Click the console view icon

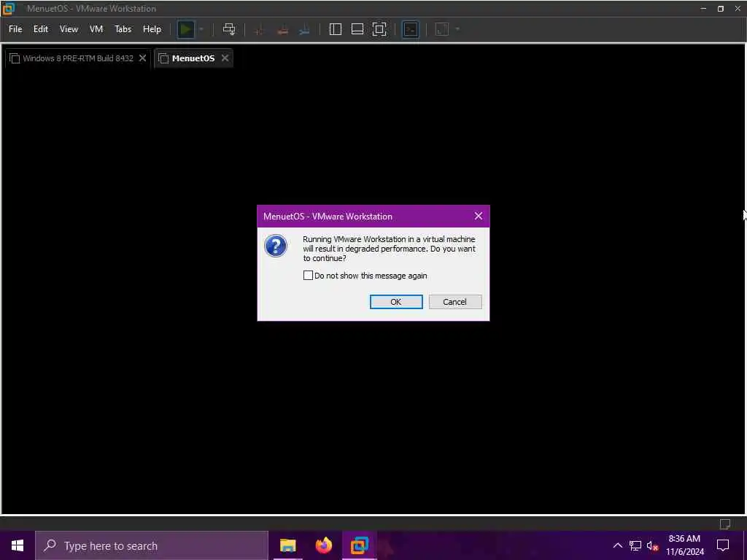[x=410, y=29]
